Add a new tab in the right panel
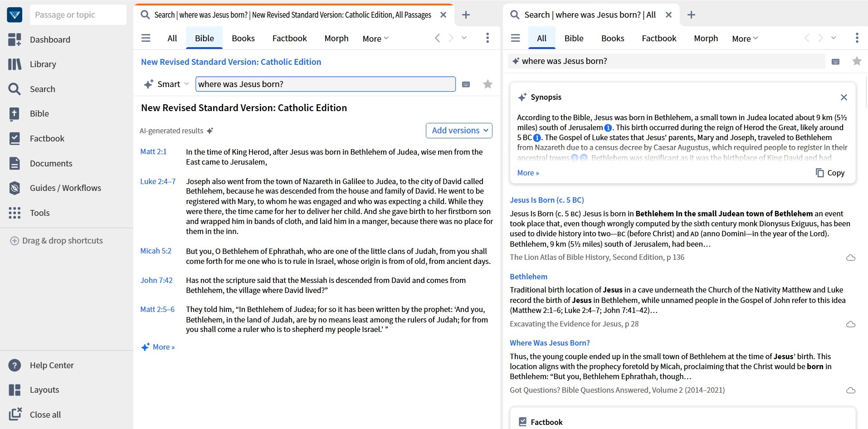The height and width of the screenshot is (429, 868). click(x=691, y=15)
